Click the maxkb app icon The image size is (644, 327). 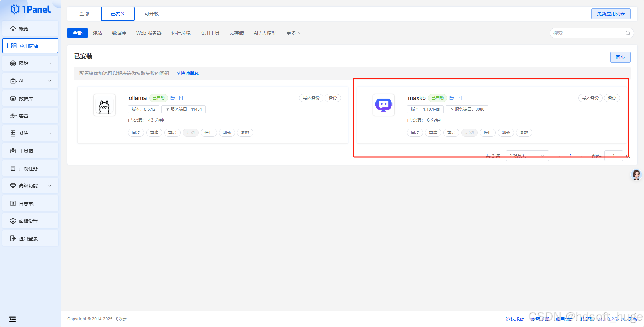coord(384,105)
